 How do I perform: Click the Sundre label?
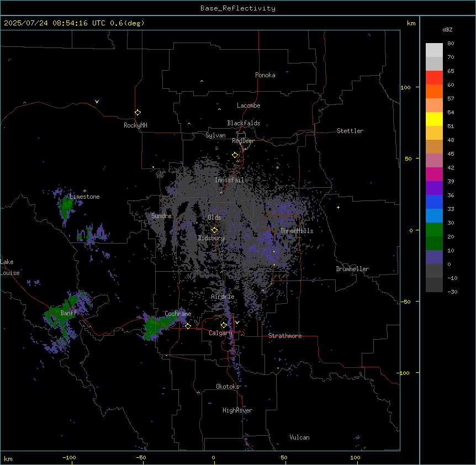point(161,216)
